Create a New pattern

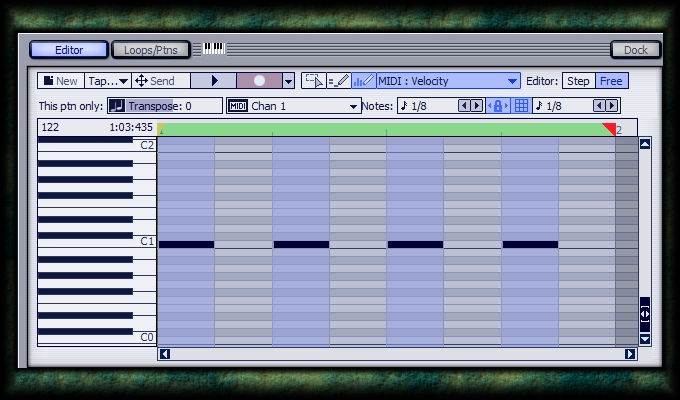[x=61, y=81]
